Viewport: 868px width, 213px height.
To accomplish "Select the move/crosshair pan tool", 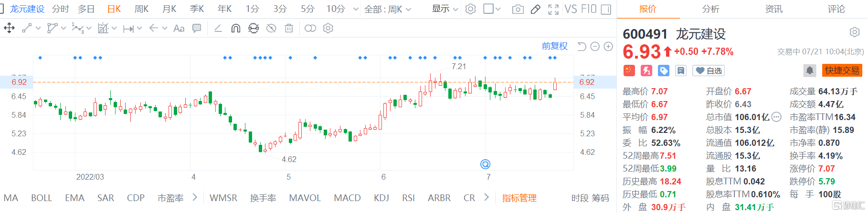I will coord(9,29).
